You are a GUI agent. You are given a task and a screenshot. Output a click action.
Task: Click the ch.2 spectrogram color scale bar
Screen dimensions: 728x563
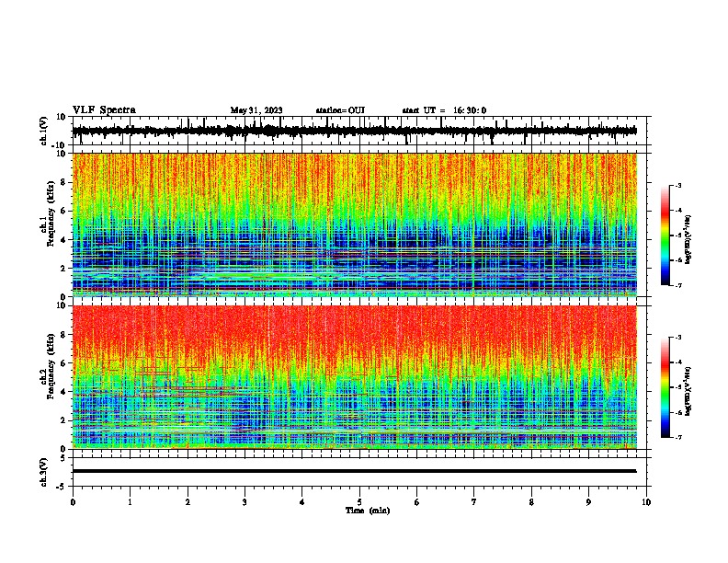pyautogui.click(x=665, y=387)
